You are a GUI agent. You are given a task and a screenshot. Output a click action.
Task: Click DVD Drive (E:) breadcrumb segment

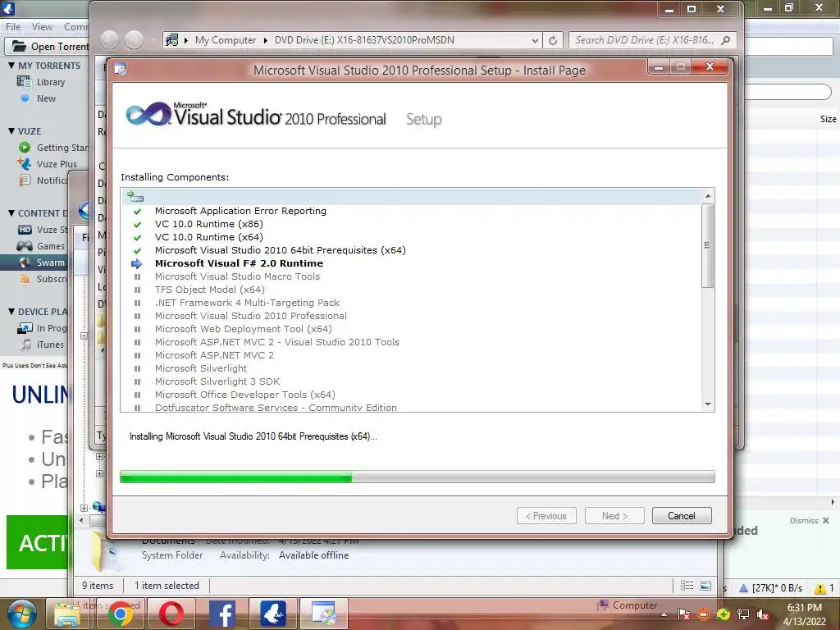pyautogui.click(x=364, y=40)
